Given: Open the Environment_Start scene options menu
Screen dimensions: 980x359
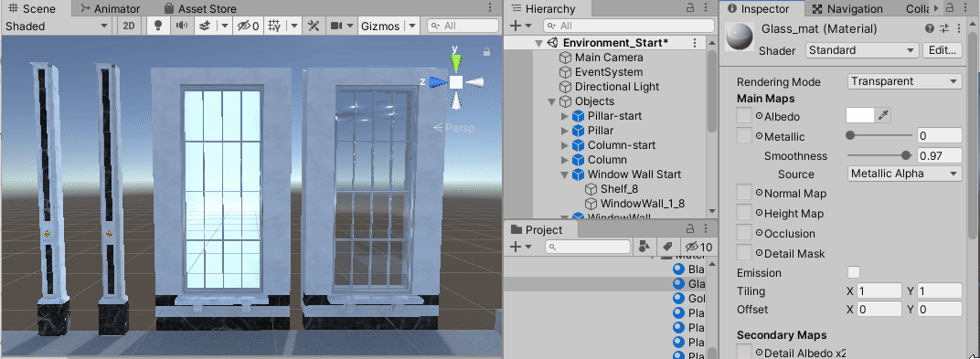Looking at the screenshot, I should [695, 43].
